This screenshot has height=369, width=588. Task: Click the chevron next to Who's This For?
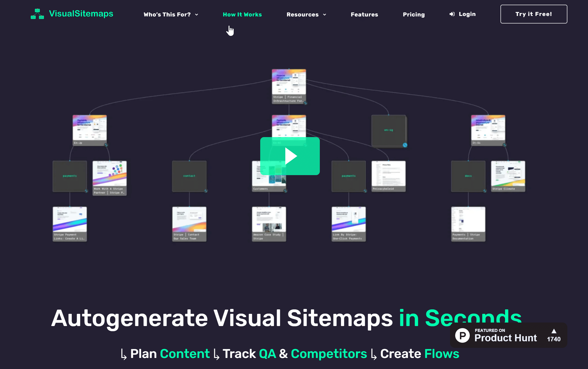(x=197, y=15)
